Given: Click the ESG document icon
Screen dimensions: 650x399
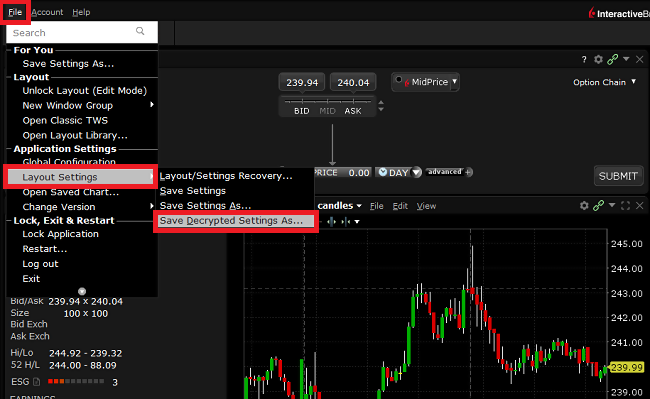Looking at the screenshot, I should [x=36, y=382].
